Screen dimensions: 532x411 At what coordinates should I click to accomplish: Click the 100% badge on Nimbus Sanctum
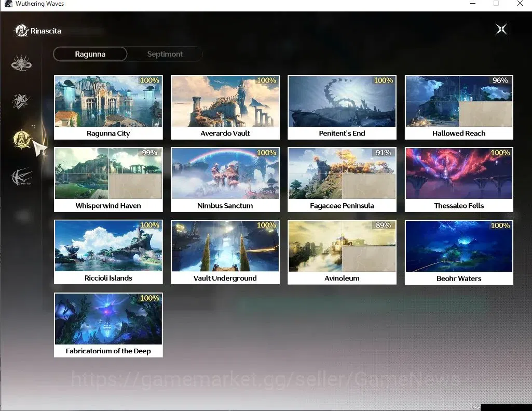(266, 153)
